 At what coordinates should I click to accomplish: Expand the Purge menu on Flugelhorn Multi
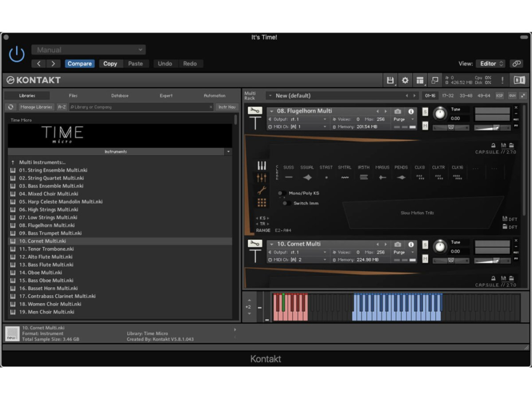pyautogui.click(x=403, y=120)
